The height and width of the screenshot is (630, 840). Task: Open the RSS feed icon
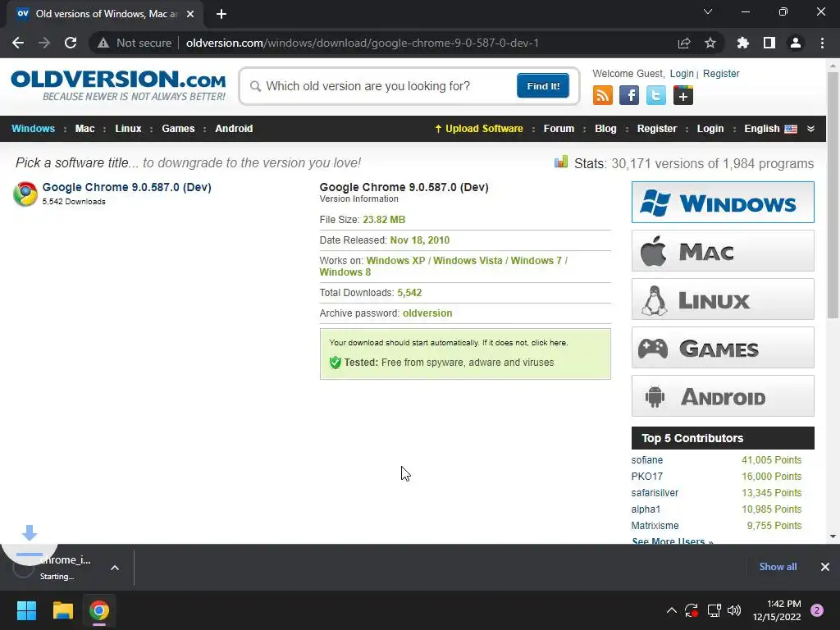point(603,95)
